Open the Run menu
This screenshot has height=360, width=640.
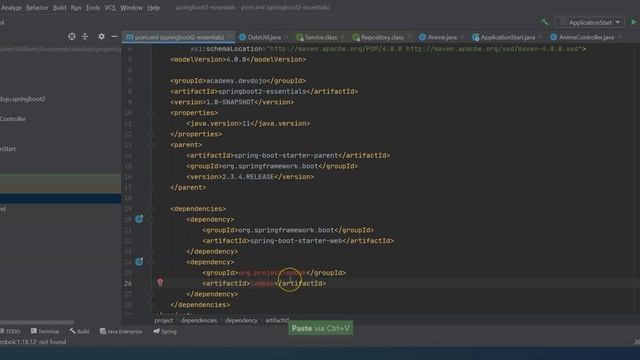tap(76, 7)
